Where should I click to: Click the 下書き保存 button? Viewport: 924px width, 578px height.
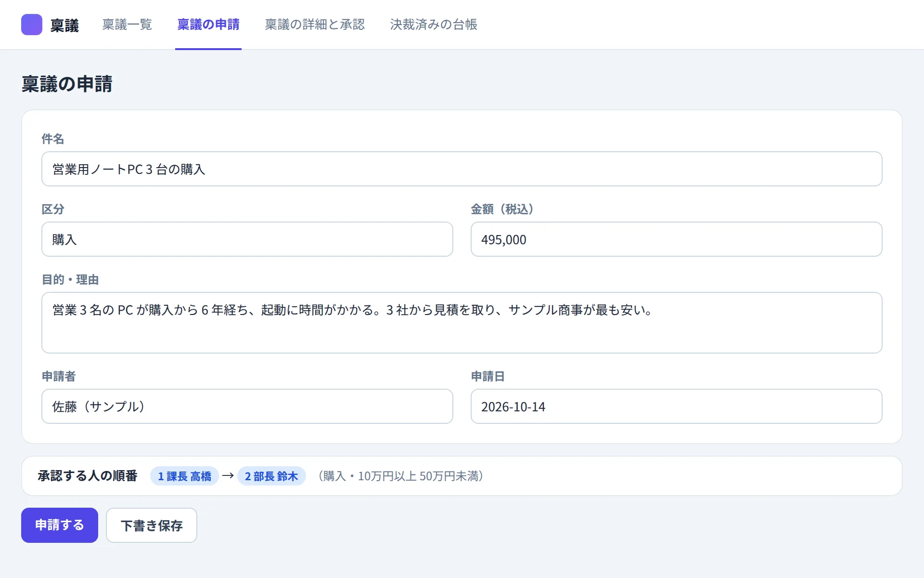click(x=152, y=525)
